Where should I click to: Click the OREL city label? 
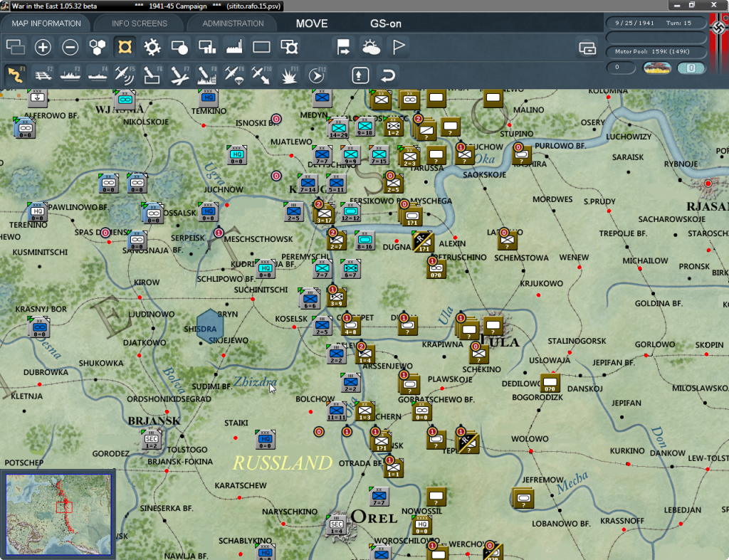click(x=374, y=517)
